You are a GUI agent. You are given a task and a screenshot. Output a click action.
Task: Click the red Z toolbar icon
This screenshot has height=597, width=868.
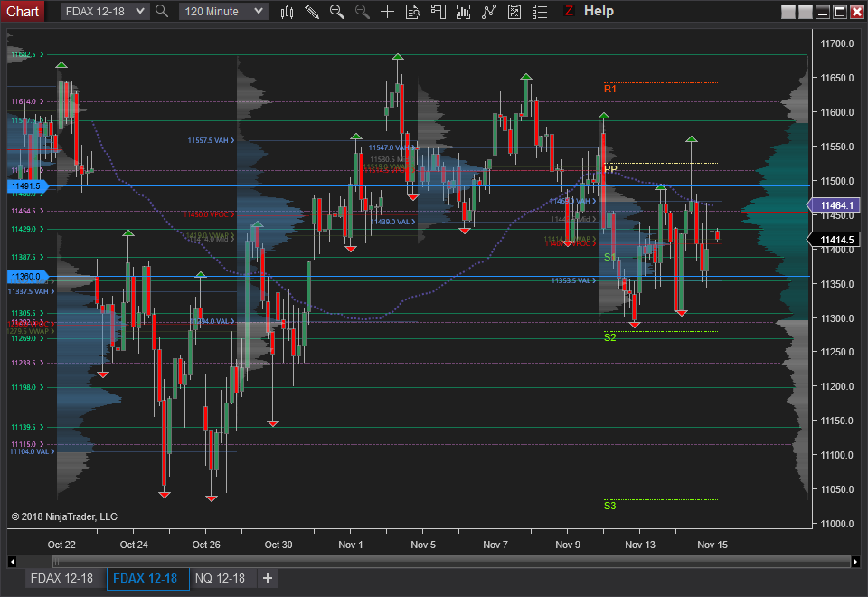(x=569, y=11)
